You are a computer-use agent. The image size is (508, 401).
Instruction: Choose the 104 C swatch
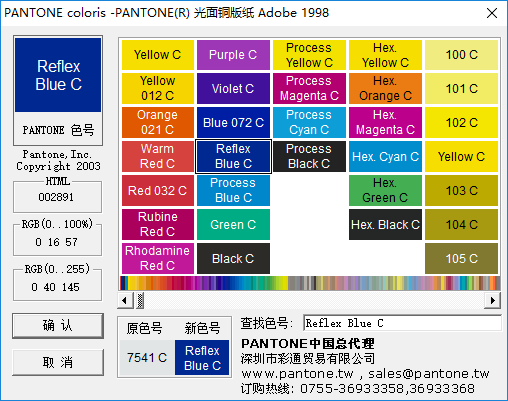pos(461,225)
